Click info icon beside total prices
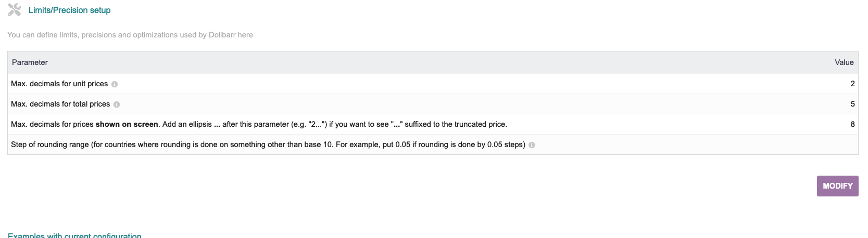Viewport: 868px width, 238px height. (117, 104)
